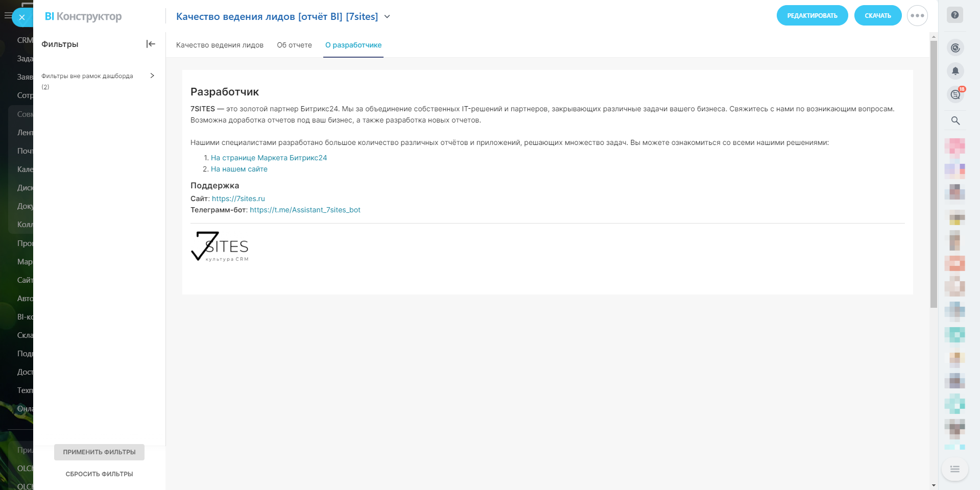
Task: Open the Об отчете tab
Action: tap(294, 45)
